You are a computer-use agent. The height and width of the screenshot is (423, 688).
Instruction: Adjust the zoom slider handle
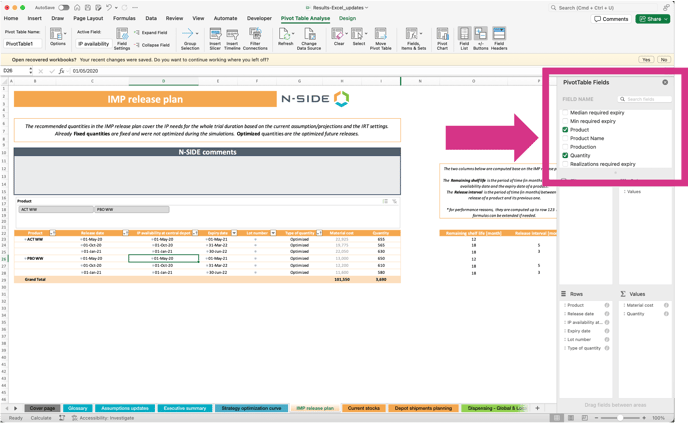[620, 418]
